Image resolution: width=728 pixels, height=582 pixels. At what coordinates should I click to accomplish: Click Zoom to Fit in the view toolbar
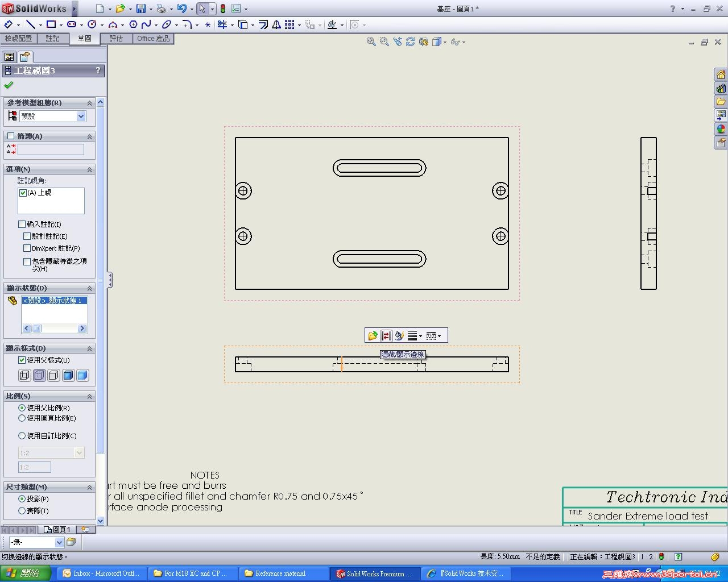371,41
